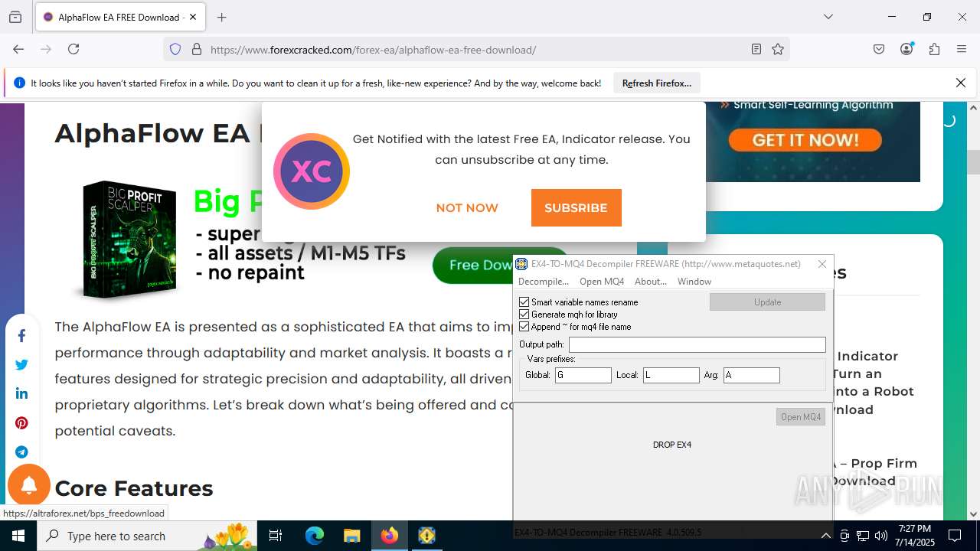Click the Windows taskbar search box
The height and width of the screenshot is (551, 980).
(146, 536)
